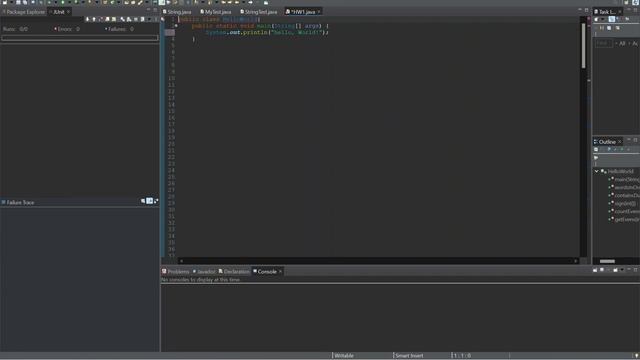This screenshot has height=360, width=640.
Task: Click the JUnit progress bar
Action: coord(80,38)
